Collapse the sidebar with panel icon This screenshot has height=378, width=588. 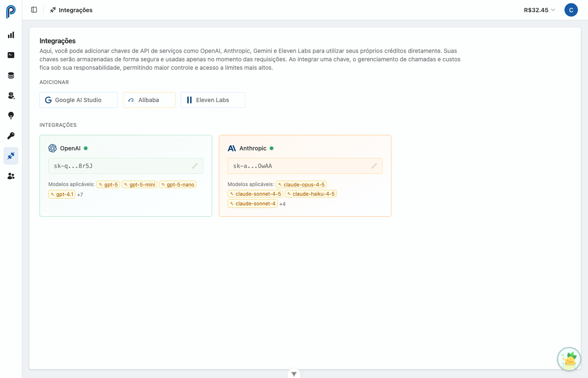click(34, 10)
